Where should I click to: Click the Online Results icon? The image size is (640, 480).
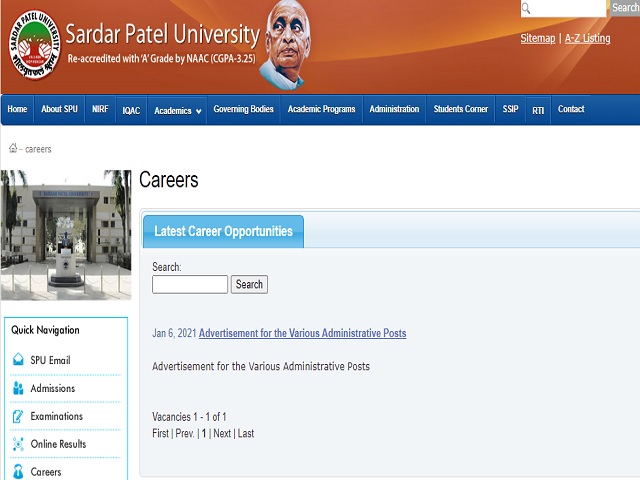(18, 444)
